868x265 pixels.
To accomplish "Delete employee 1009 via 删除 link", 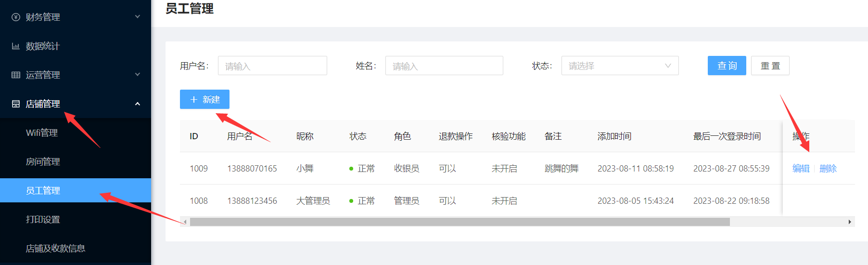I will 828,169.
